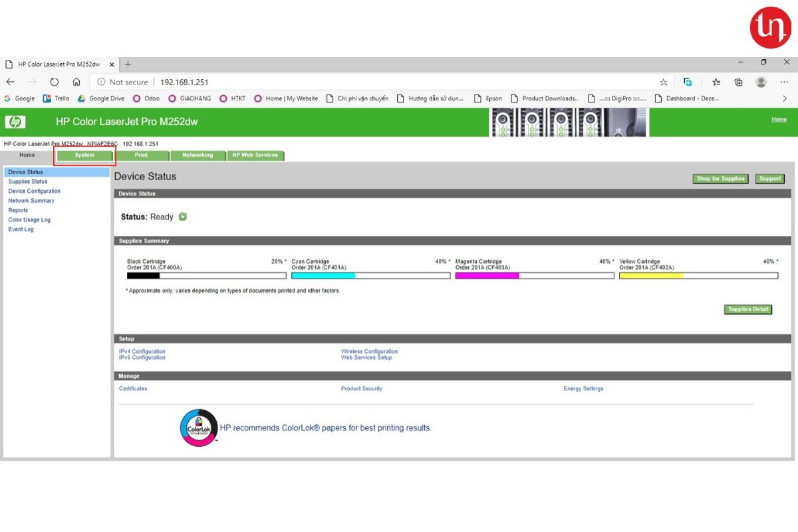The image size is (798, 532).
Task: Click the Supplies Detail button
Action: pos(748,309)
